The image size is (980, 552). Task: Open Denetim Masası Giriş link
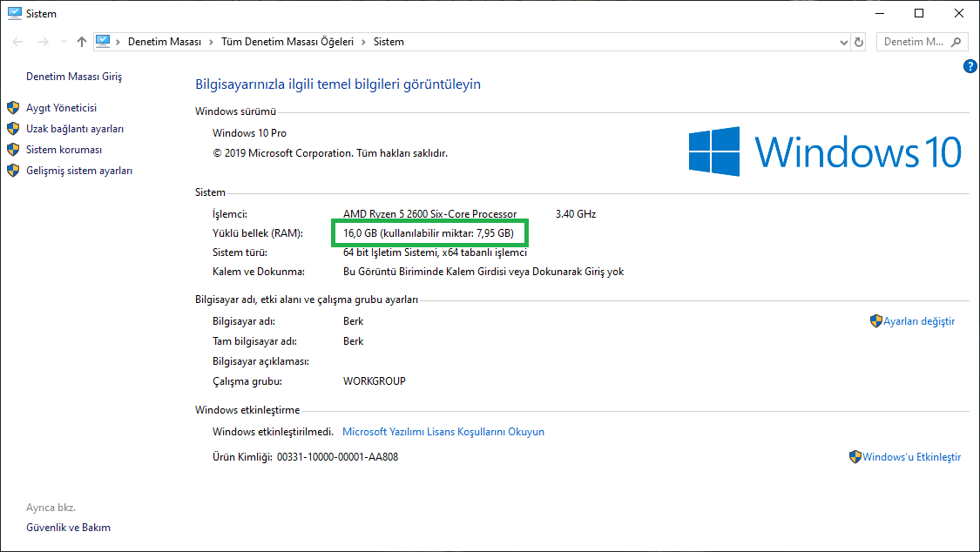[74, 76]
